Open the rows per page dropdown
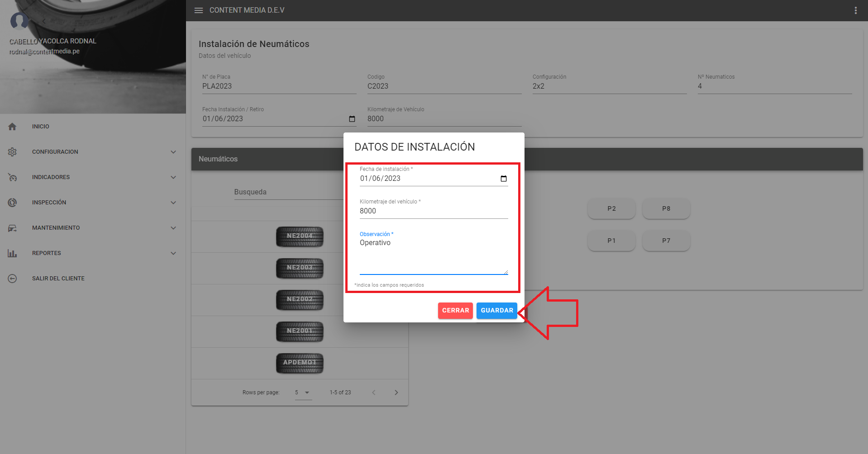This screenshot has height=454, width=868. coord(303,393)
